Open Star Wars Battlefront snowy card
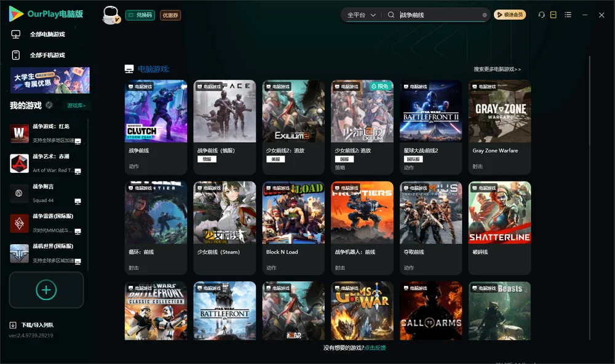The image size is (615, 364). (224, 311)
